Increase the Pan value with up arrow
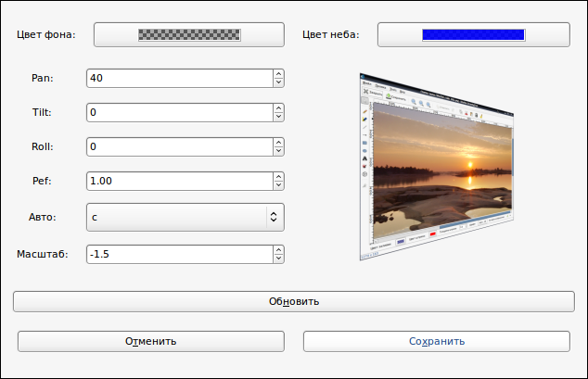The image size is (588, 379). pyautogui.click(x=278, y=74)
